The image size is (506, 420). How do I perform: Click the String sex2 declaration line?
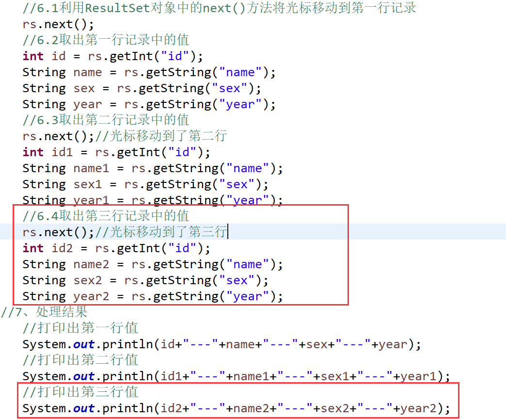[145, 280]
